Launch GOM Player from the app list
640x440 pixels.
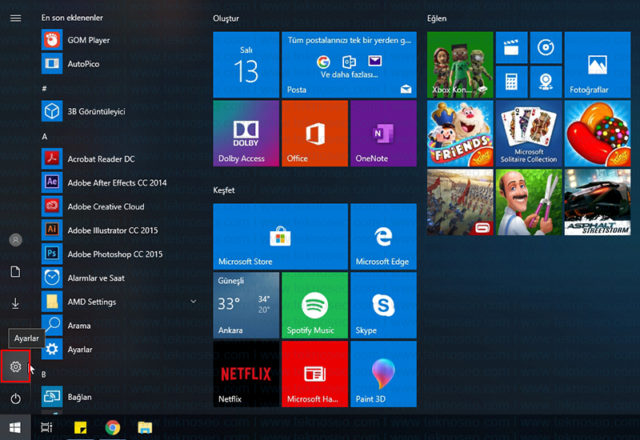point(118,40)
